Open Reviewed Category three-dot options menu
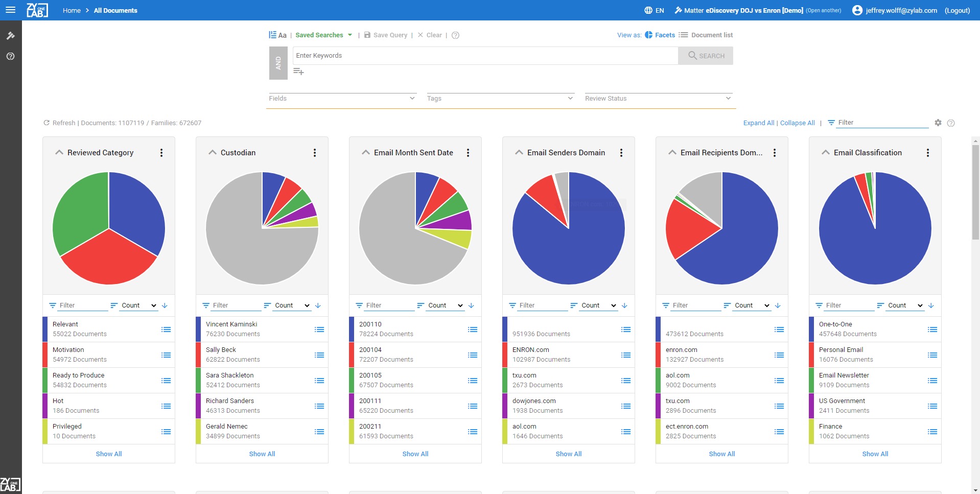 [161, 153]
